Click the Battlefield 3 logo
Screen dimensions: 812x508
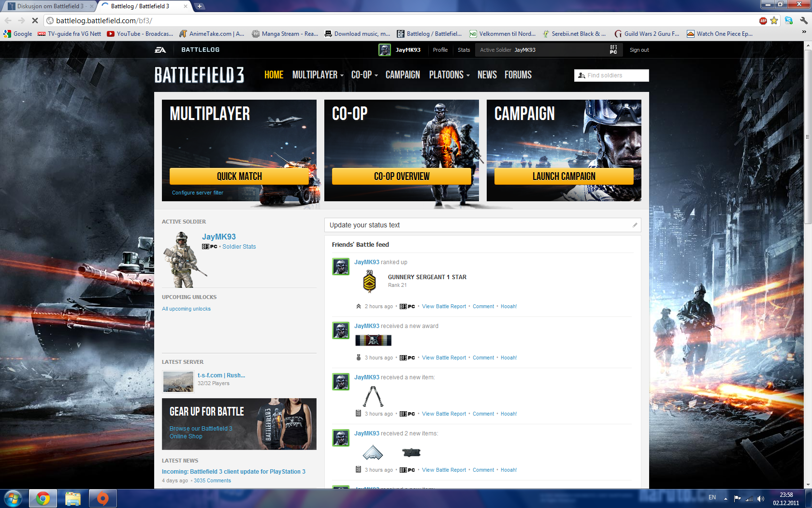click(x=199, y=75)
